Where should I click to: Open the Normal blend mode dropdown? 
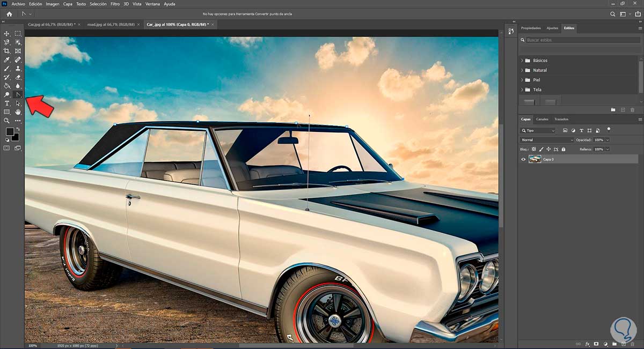click(x=547, y=140)
